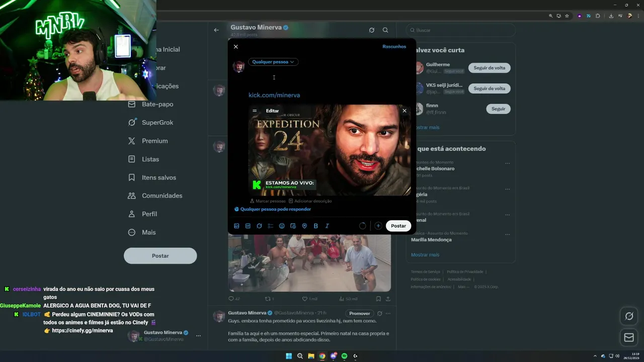Share the group photo post
644x362 pixels.
click(x=388, y=299)
